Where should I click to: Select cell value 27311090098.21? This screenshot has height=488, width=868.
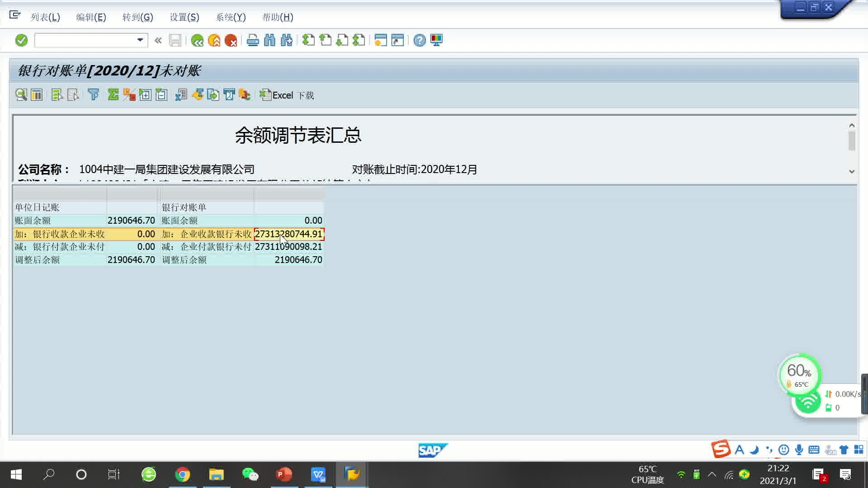[289, 247]
